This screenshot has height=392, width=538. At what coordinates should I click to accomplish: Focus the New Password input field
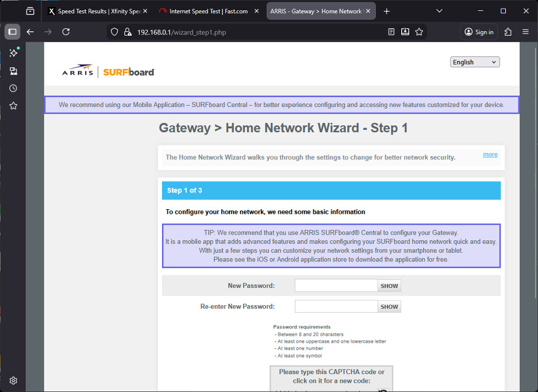(x=336, y=286)
